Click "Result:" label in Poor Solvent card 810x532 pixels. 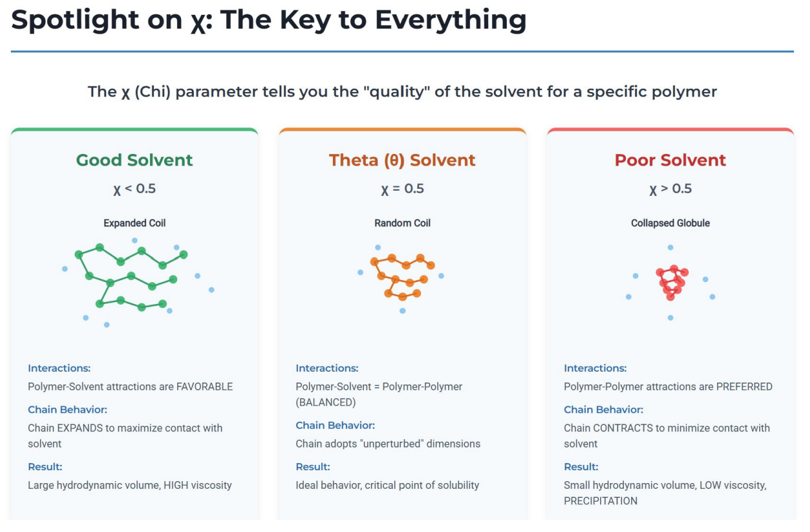tap(581, 467)
